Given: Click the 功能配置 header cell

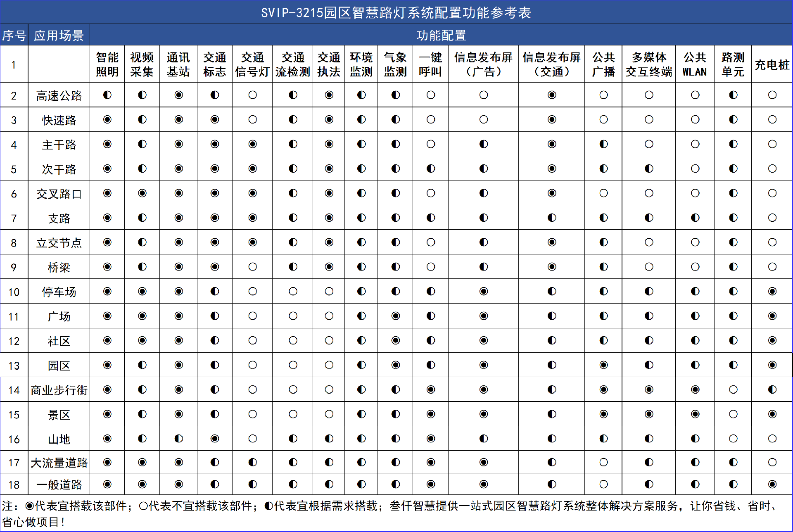Looking at the screenshot, I should pos(441,35).
